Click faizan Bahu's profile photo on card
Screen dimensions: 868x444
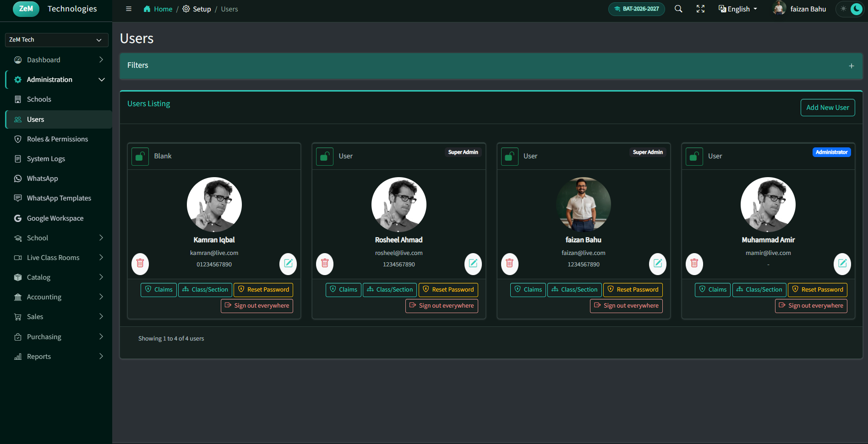point(584,205)
